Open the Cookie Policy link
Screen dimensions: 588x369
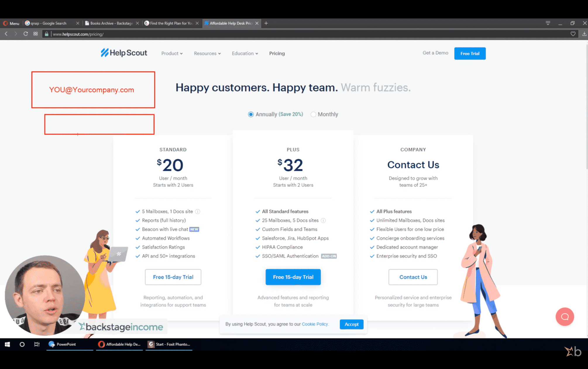tap(315, 324)
